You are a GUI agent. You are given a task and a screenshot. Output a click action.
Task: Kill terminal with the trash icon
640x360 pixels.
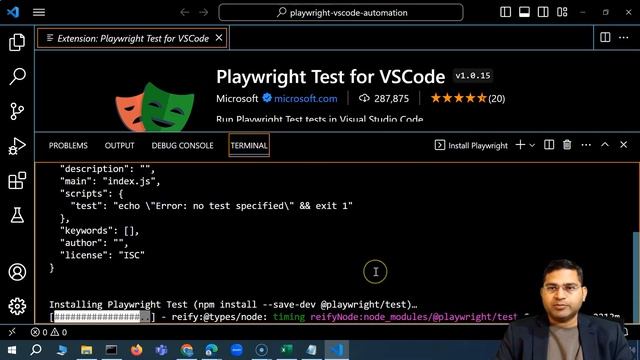pos(567,145)
